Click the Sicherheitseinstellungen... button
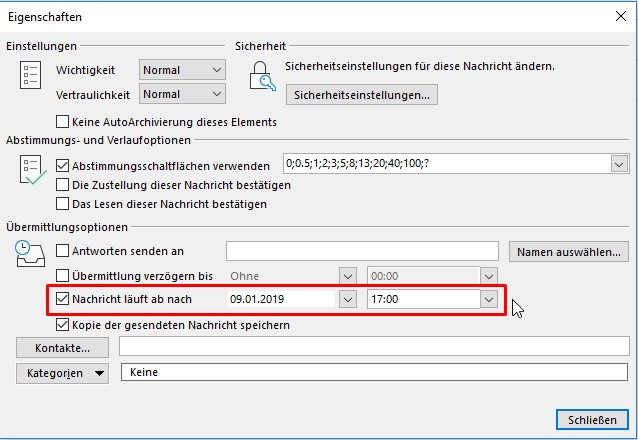This screenshot has height=440, width=638. pyautogui.click(x=362, y=95)
